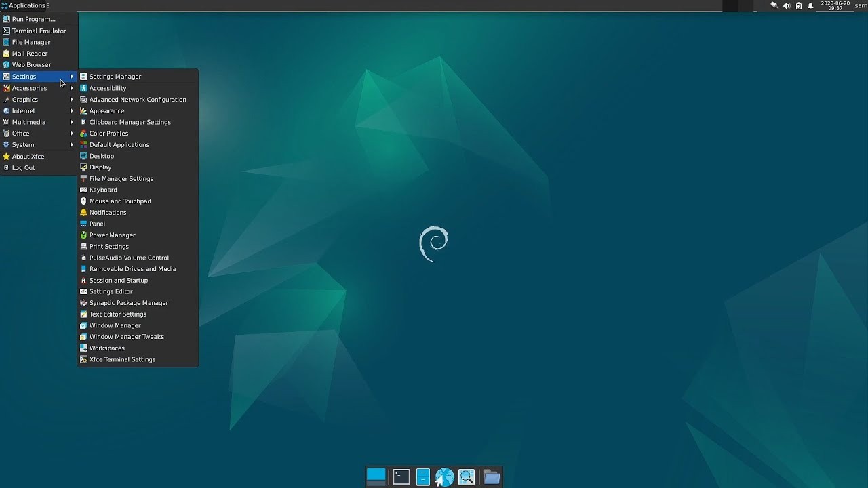Open Mail Reader from the menu
The image size is (868, 488).
tap(39, 54)
